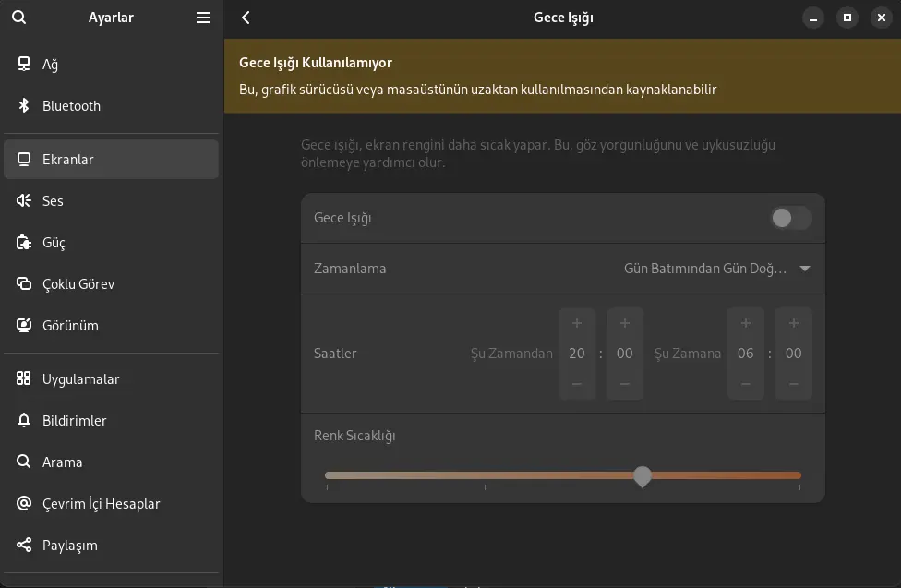Viewport: 901px width, 588px height.
Task: Select the Bluetooth icon in sidebar
Action: [x=24, y=106]
